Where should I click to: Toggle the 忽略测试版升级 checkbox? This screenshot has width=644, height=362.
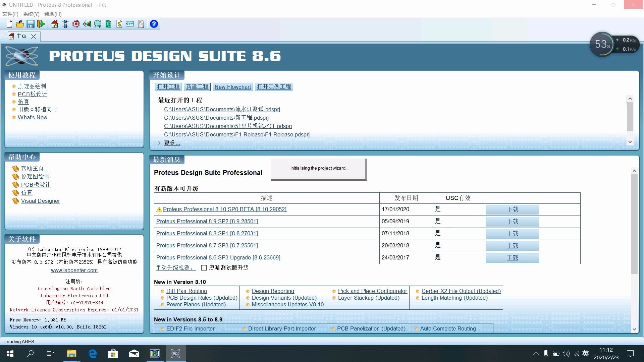[204, 268]
